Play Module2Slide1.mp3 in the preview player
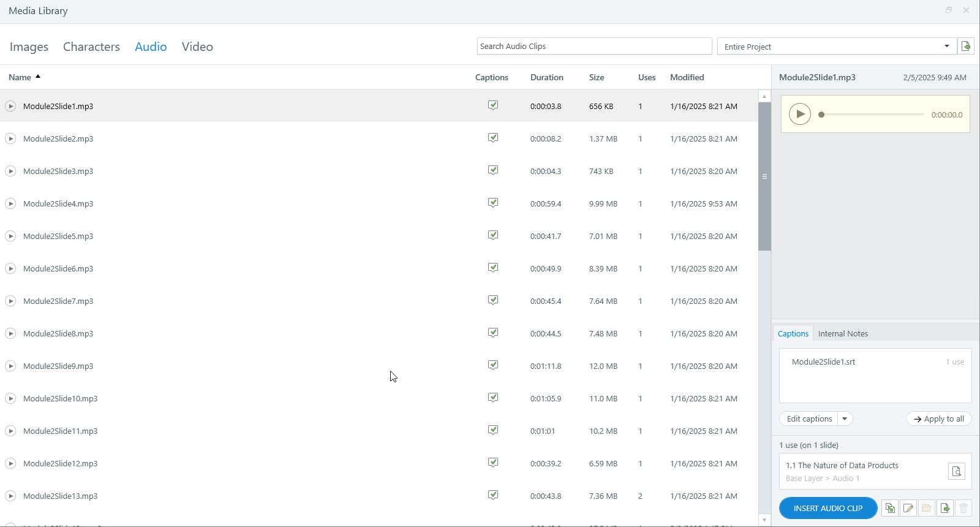 [800, 114]
